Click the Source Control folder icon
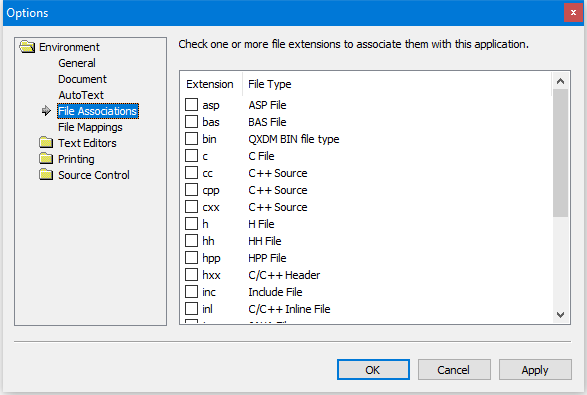The width and height of the screenshot is (587, 395). click(x=46, y=175)
